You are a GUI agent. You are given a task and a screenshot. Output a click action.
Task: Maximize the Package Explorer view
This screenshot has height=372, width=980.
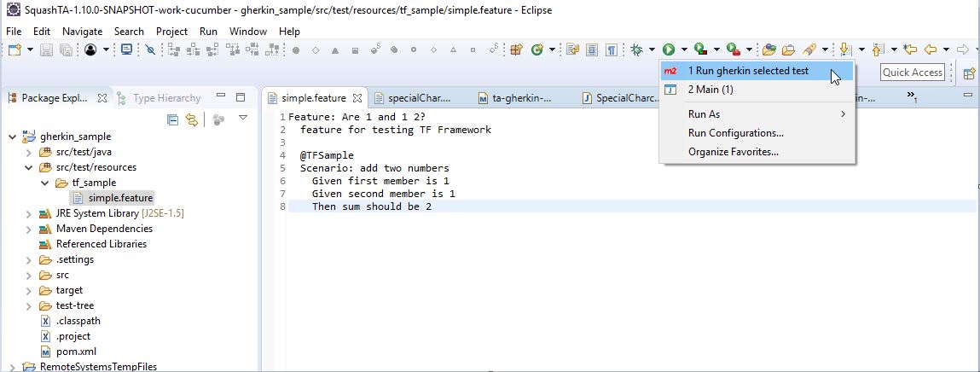[x=241, y=97]
